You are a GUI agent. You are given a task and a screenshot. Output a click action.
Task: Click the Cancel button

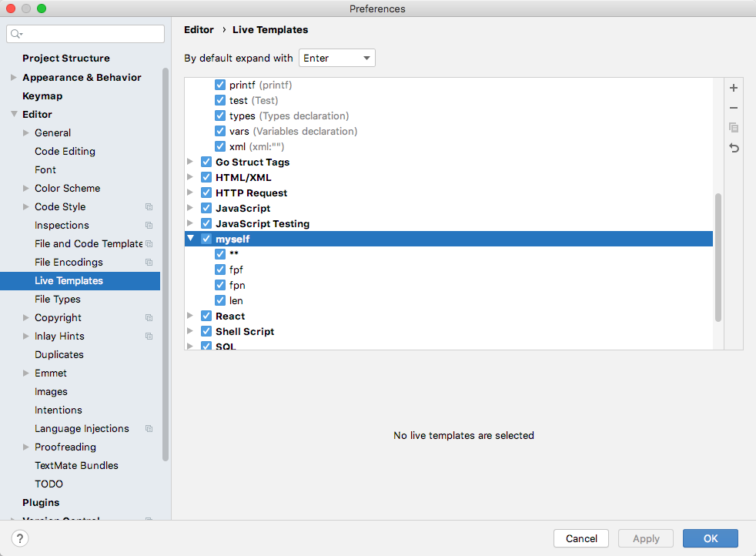pos(581,538)
